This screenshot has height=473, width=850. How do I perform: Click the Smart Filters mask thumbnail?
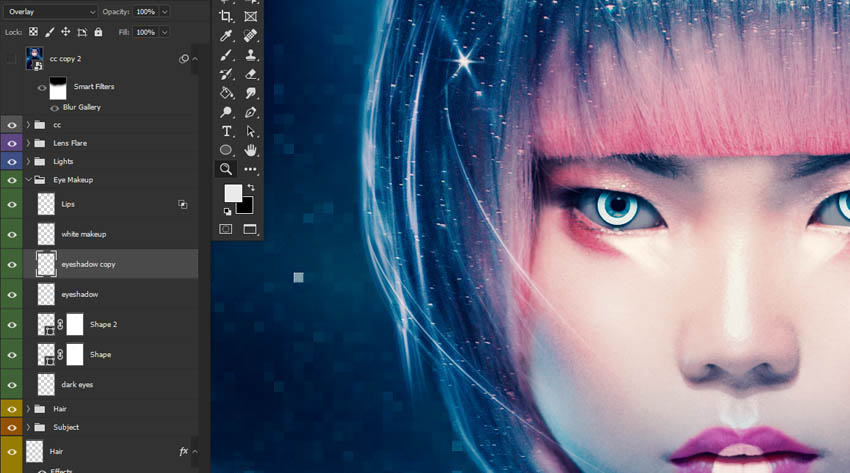tap(58, 88)
